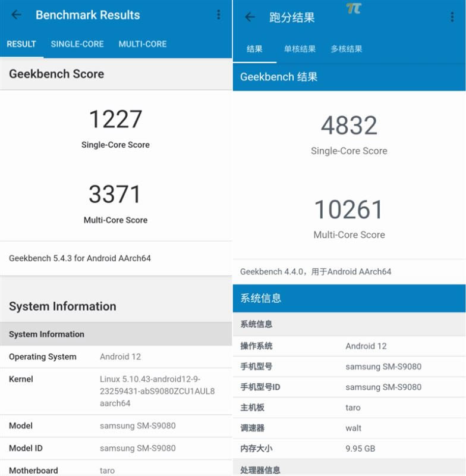
Task: Tap the 处理器信息 section header
Action: (260, 469)
